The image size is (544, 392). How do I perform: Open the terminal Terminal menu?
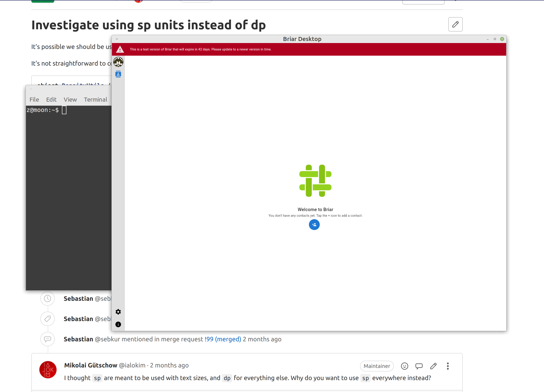pos(95,100)
